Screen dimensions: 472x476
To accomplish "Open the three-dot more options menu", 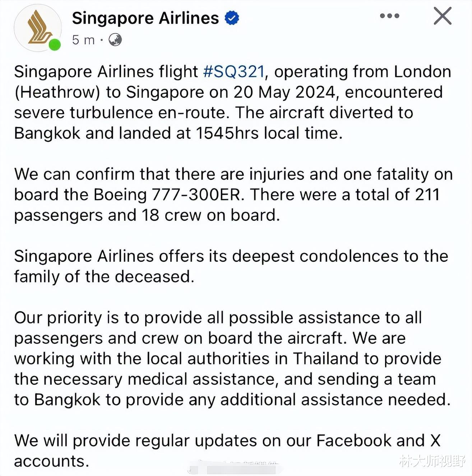I will click(389, 16).
